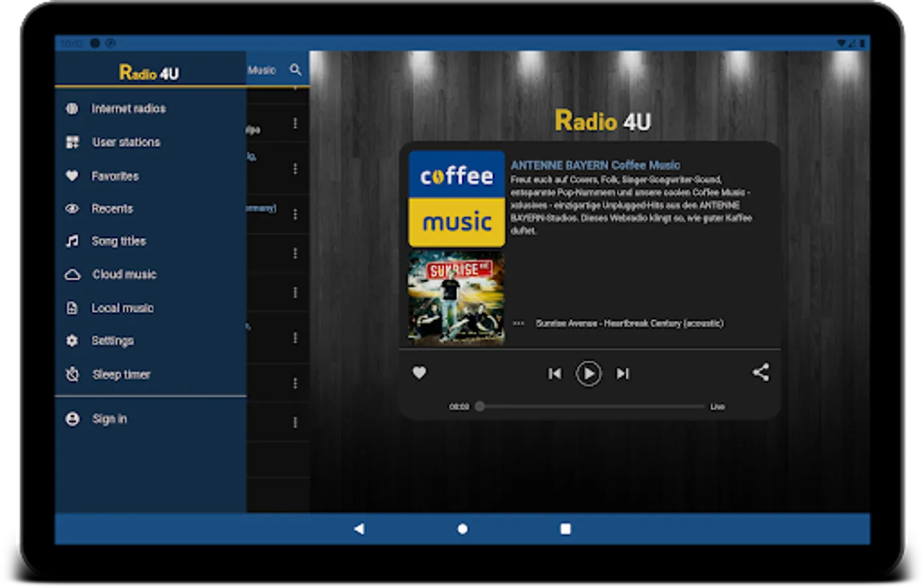Open the first list item's overflow menu
Screen dimensions: 923x588
[x=295, y=123]
